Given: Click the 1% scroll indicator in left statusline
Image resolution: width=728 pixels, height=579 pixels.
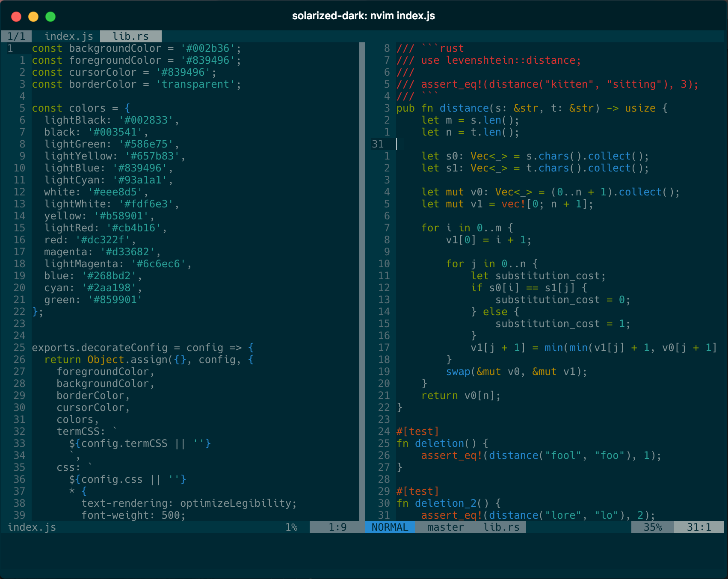Looking at the screenshot, I should [x=292, y=527].
